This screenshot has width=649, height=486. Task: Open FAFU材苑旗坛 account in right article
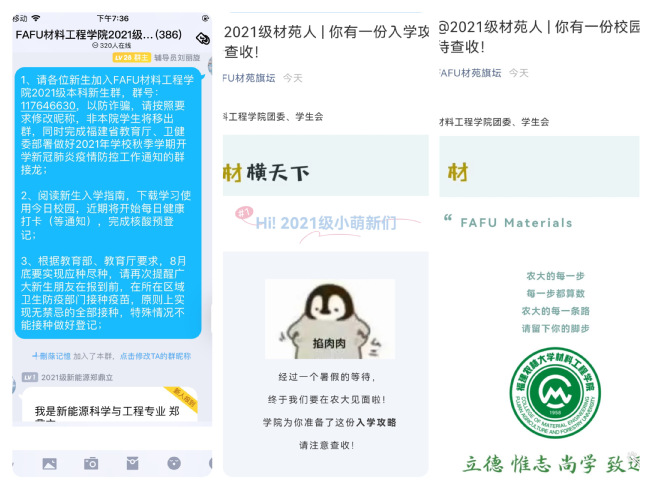click(470, 73)
